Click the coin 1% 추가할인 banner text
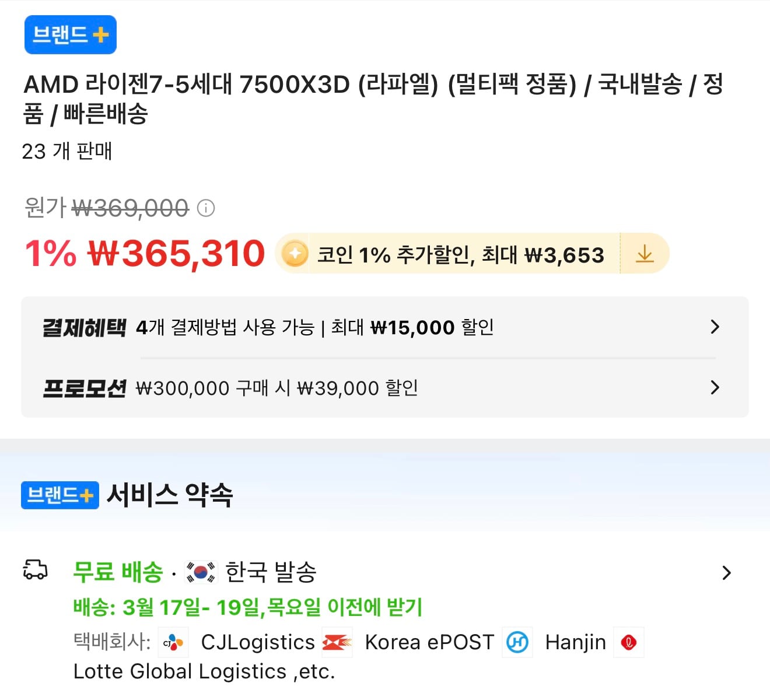This screenshot has width=770, height=700. pos(460,255)
